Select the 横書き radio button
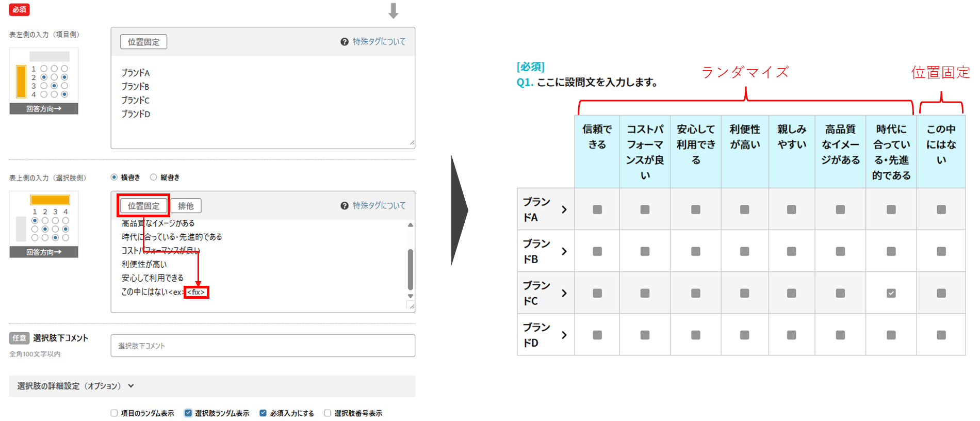 click(115, 177)
